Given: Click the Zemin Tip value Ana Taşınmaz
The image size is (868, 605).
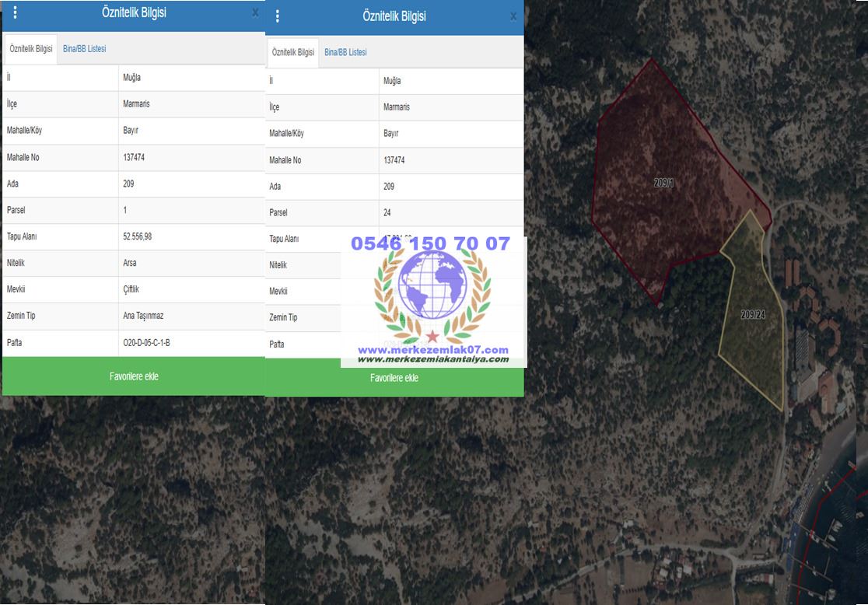Looking at the screenshot, I should click(143, 316).
